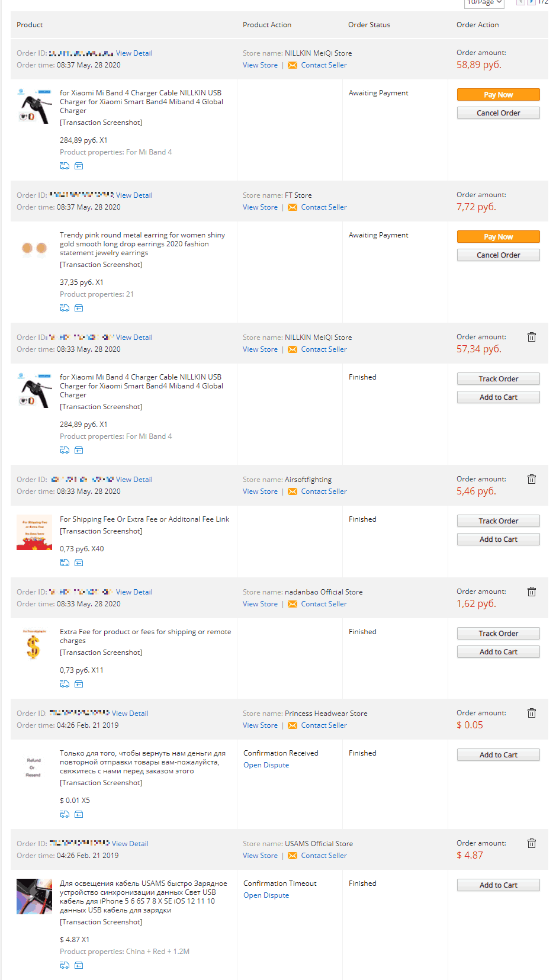The height and width of the screenshot is (980, 556).
Task: Go to next page with pagination arrow
Action: (531, 2)
